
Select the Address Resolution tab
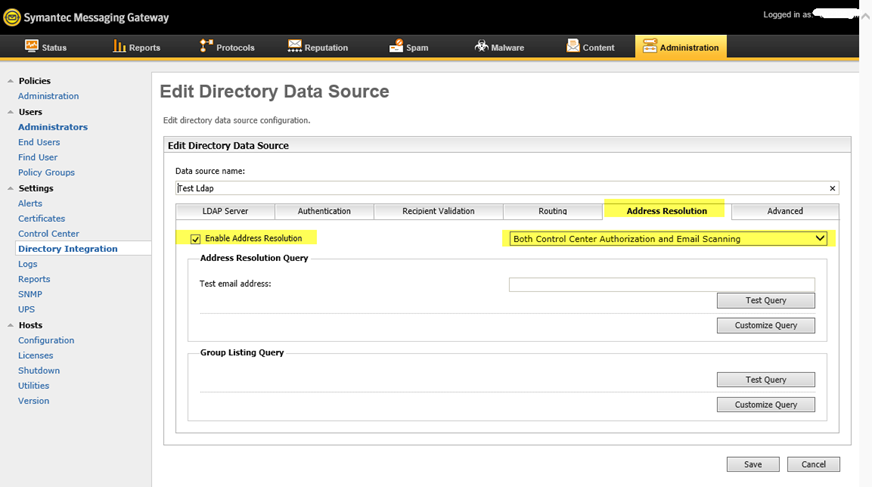[x=667, y=211]
